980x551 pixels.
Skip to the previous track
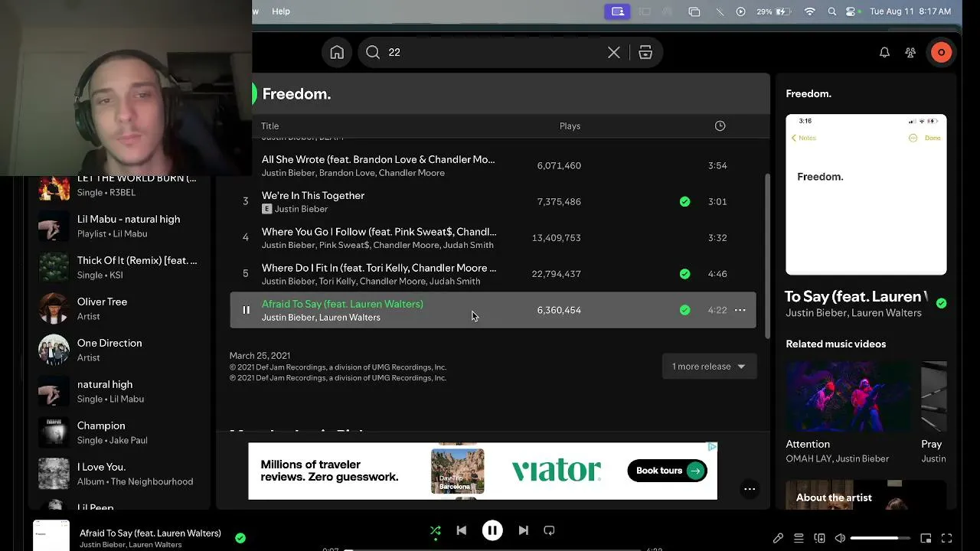[461, 530]
